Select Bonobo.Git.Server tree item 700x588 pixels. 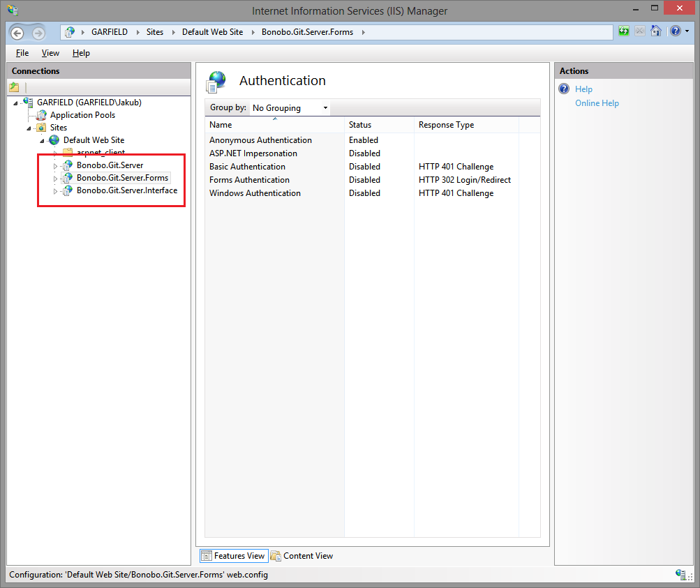click(110, 165)
